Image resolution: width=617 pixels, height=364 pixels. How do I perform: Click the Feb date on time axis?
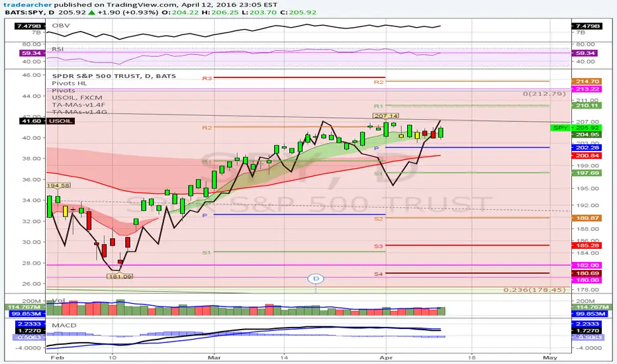pyautogui.click(x=58, y=357)
